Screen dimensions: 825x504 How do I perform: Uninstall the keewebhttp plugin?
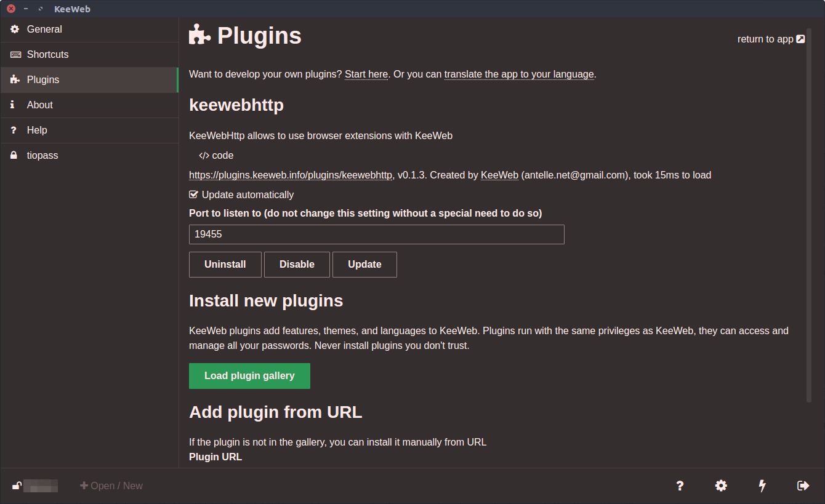(x=225, y=264)
